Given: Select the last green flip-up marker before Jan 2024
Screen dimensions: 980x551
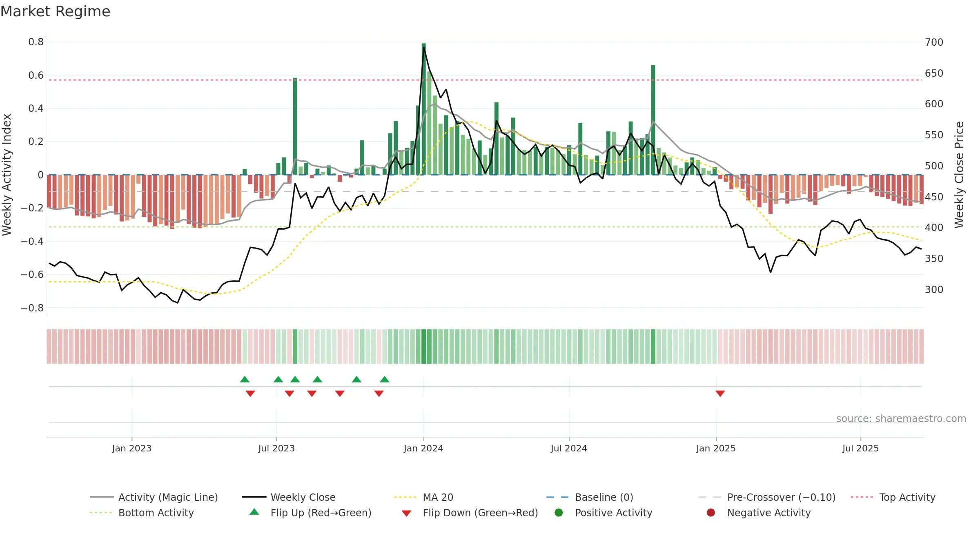Looking at the screenshot, I should (384, 380).
